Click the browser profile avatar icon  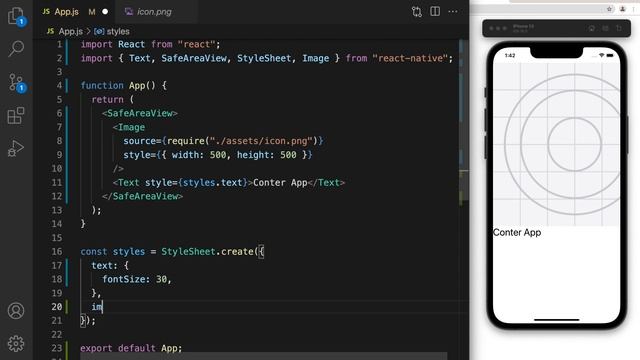click(622, 9)
